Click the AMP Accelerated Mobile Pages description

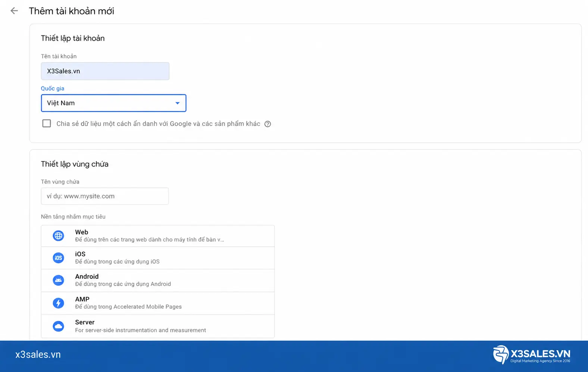[x=128, y=307]
